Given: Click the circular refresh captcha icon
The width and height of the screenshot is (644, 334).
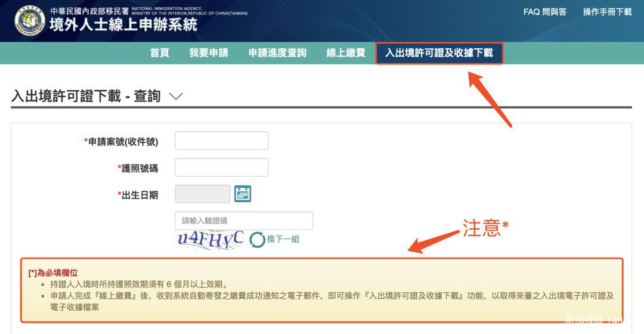Looking at the screenshot, I should point(257,239).
